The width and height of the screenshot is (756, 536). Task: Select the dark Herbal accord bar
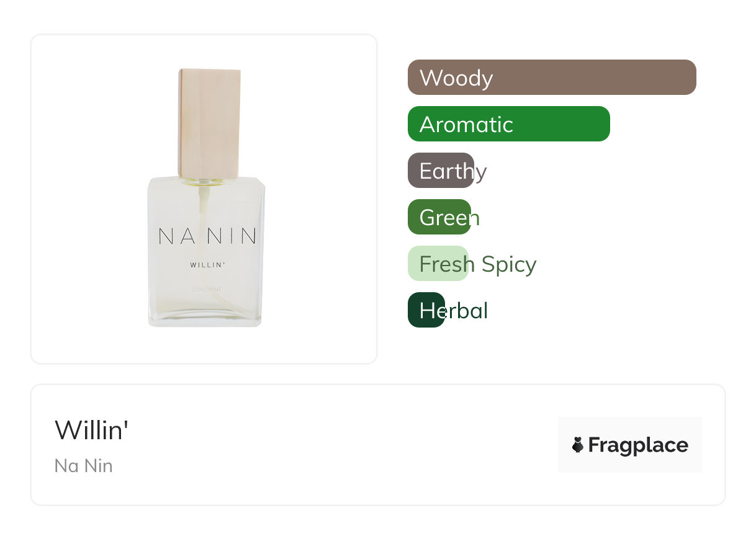426,310
